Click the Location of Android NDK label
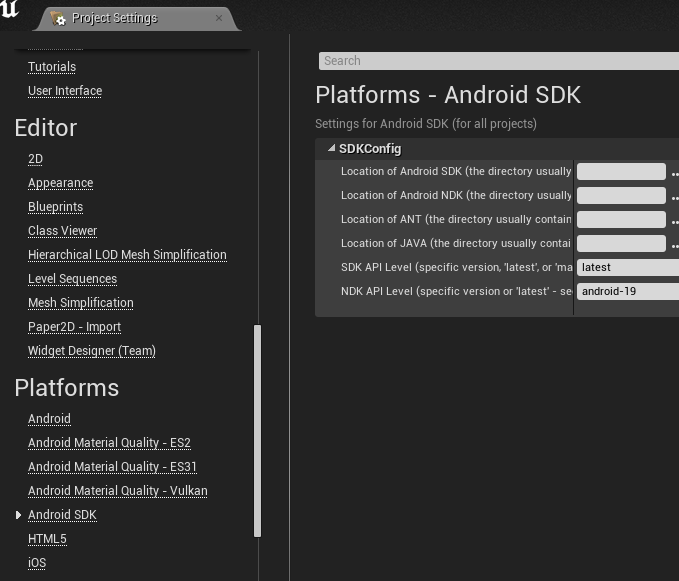Screen dimensions: 679x581 (x=456, y=195)
